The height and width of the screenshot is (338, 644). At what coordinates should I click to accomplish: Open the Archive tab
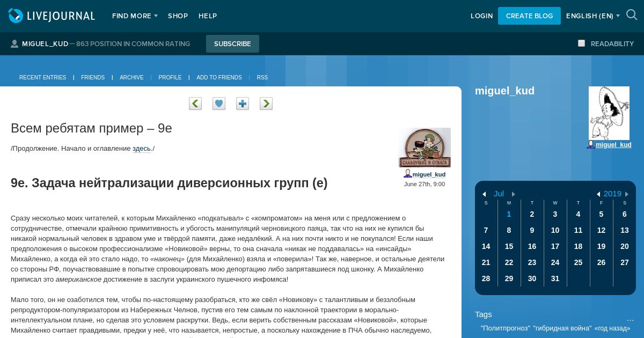pos(131,78)
